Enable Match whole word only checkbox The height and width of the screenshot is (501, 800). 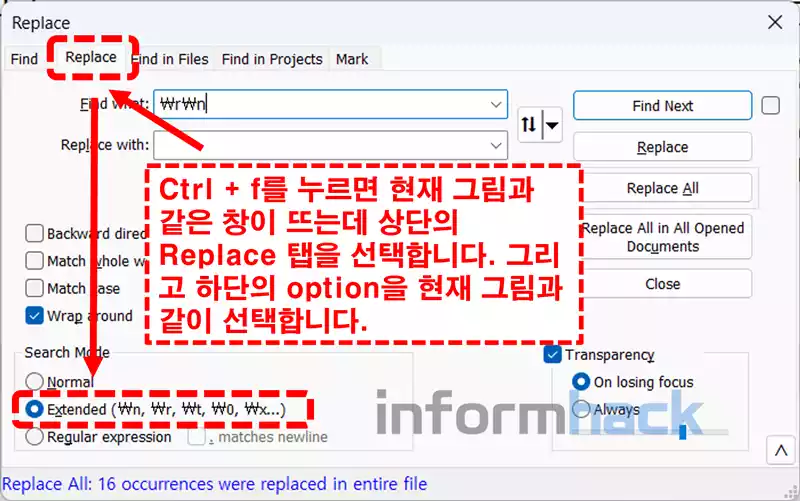(x=34, y=261)
